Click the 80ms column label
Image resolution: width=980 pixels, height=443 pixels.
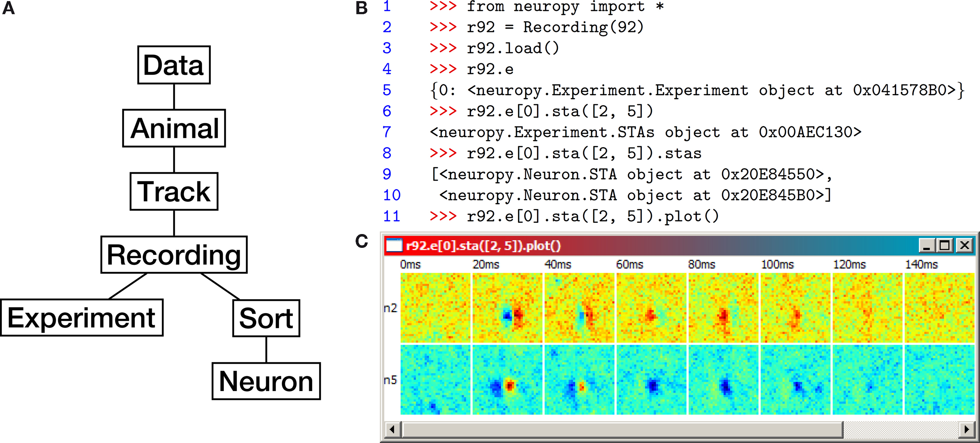701,264
